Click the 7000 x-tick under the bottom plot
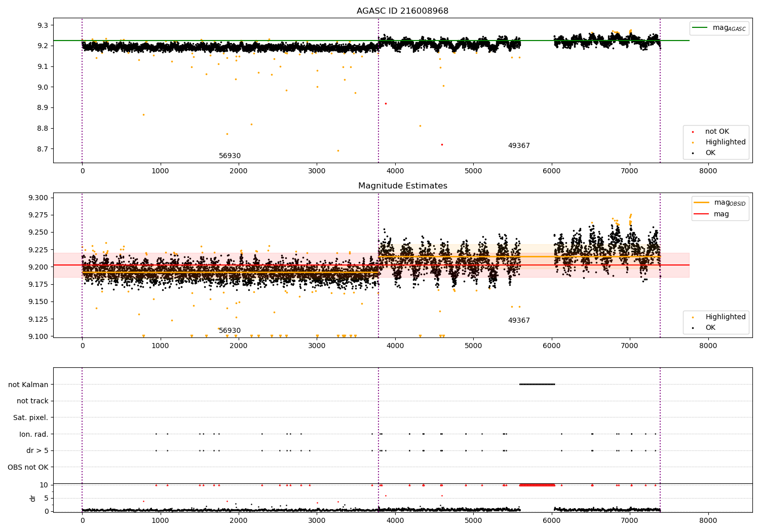760x532 pixels. (630, 521)
